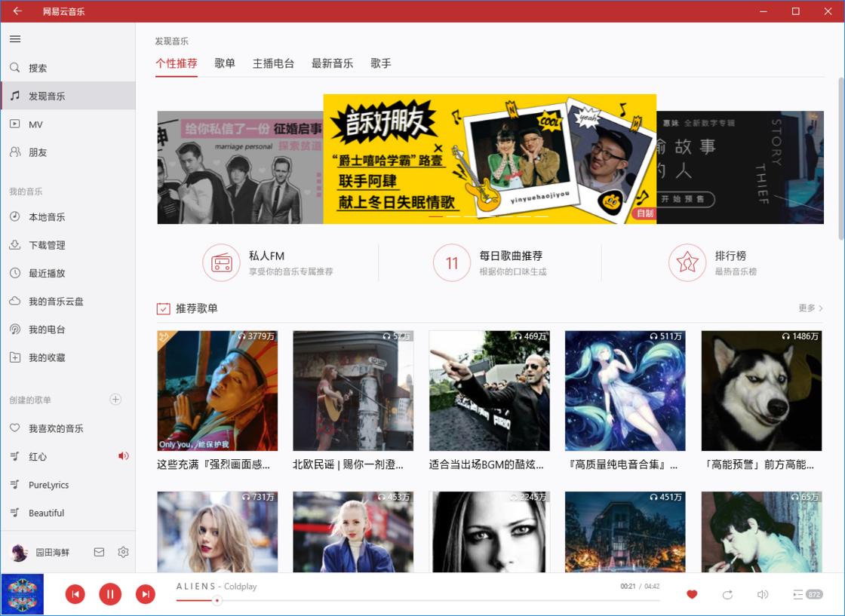The width and height of the screenshot is (845, 616).
Task: Click the main vertical scrollbar
Action: (x=841, y=159)
